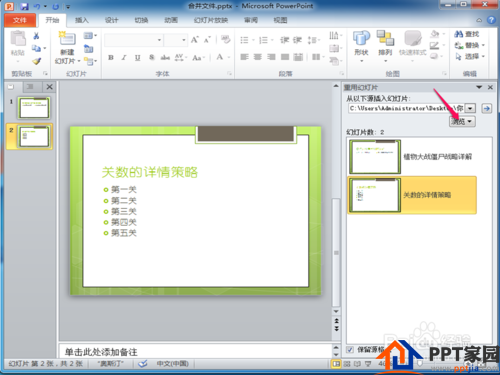Start slideshow view from status bar

coord(368,364)
